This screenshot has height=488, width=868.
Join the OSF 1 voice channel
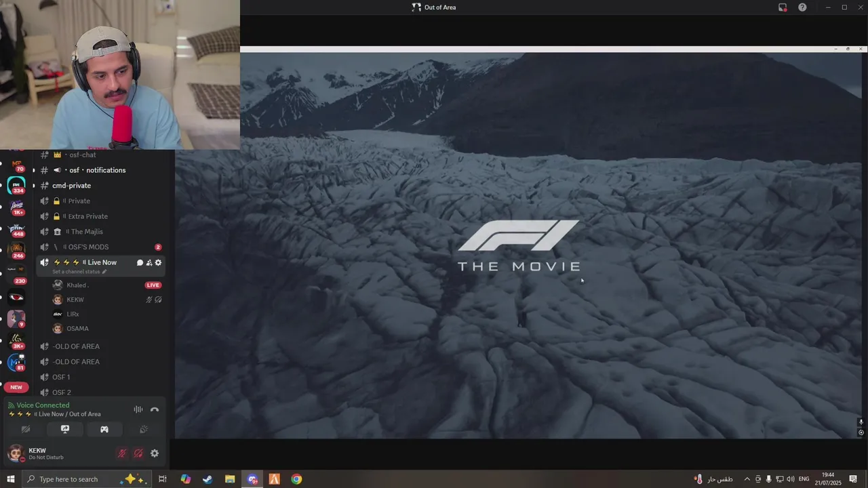[x=61, y=377]
